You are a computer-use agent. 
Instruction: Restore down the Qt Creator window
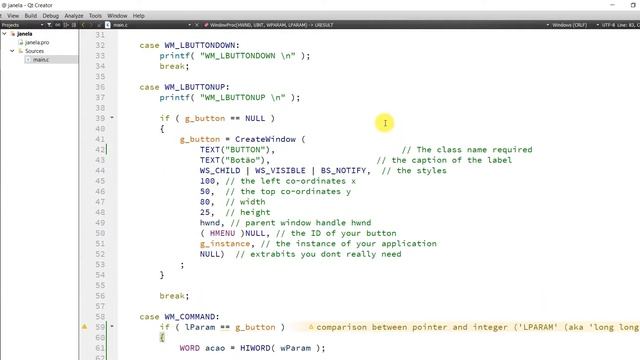point(633,5)
